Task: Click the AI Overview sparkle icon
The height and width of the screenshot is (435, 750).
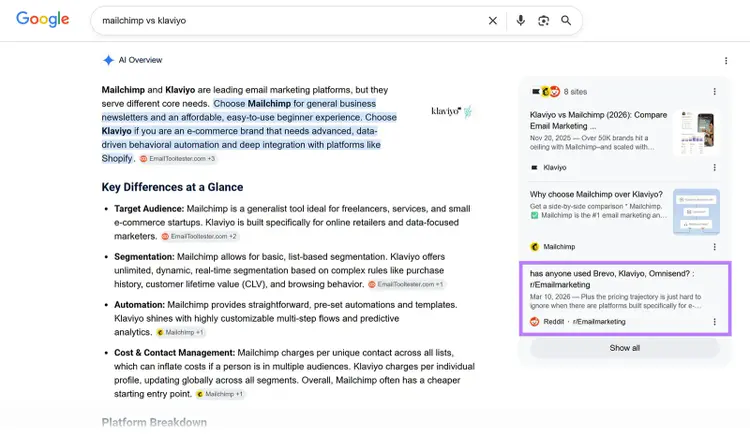Action: click(x=108, y=60)
